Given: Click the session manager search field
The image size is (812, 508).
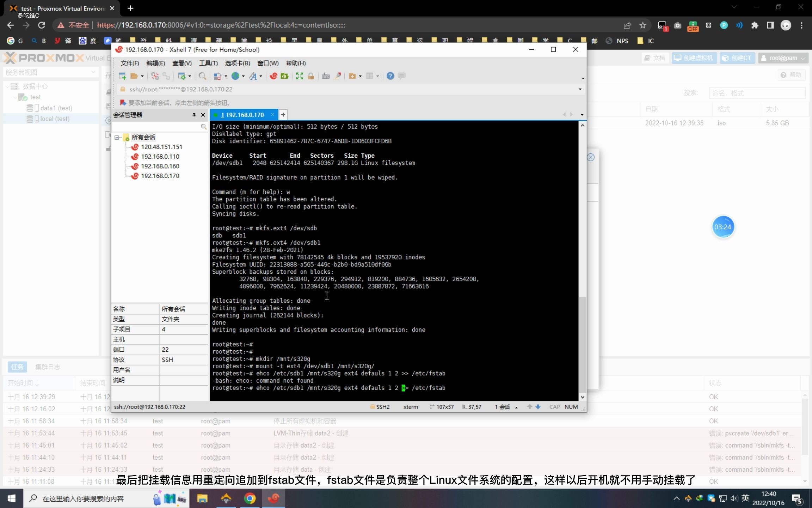Looking at the screenshot, I should pyautogui.click(x=156, y=126).
